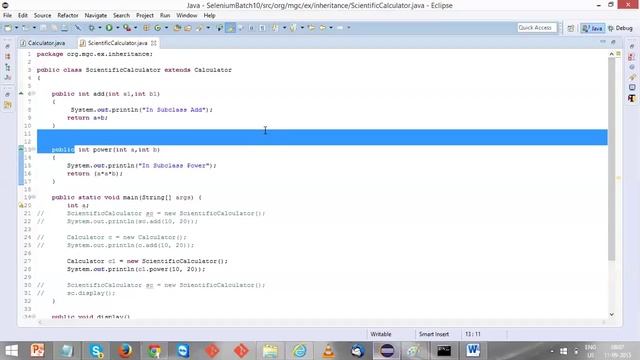Click the External Tools run icon
The image size is (640, 360).
[127, 28]
